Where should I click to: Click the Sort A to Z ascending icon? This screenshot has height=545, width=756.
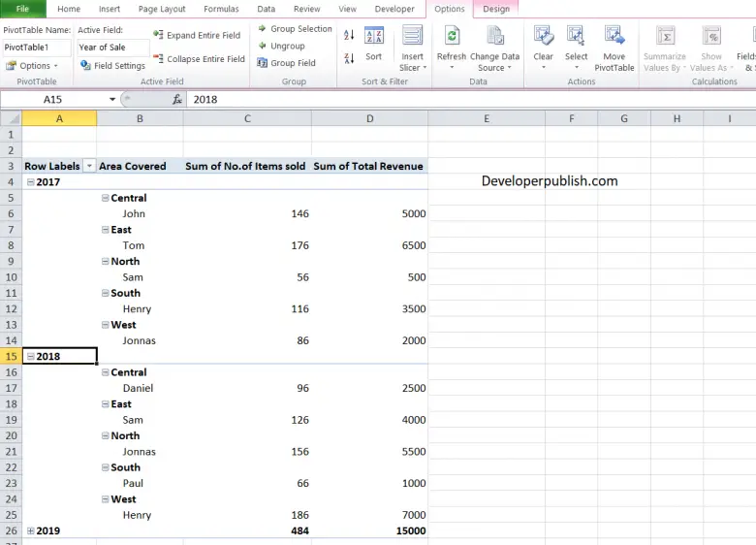coord(349,35)
